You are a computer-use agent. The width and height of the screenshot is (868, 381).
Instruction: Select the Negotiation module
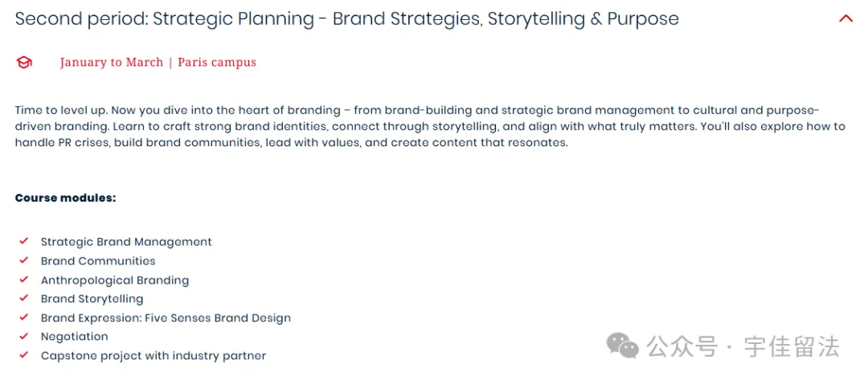click(74, 337)
